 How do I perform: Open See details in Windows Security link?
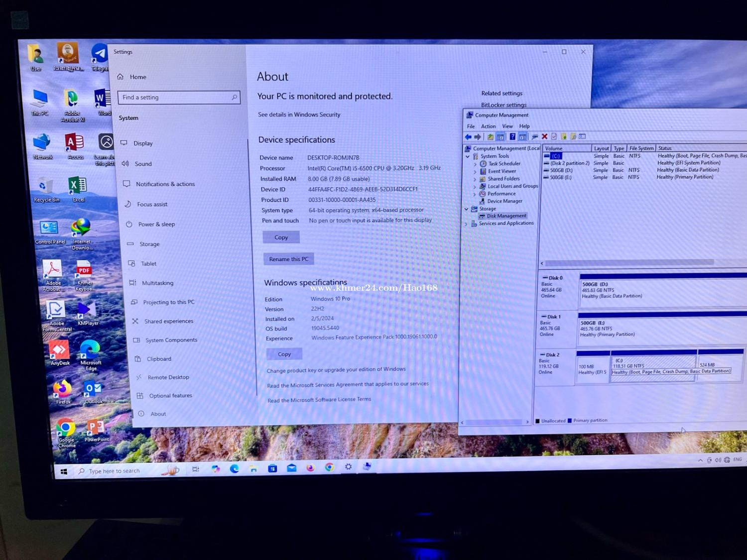tap(299, 114)
